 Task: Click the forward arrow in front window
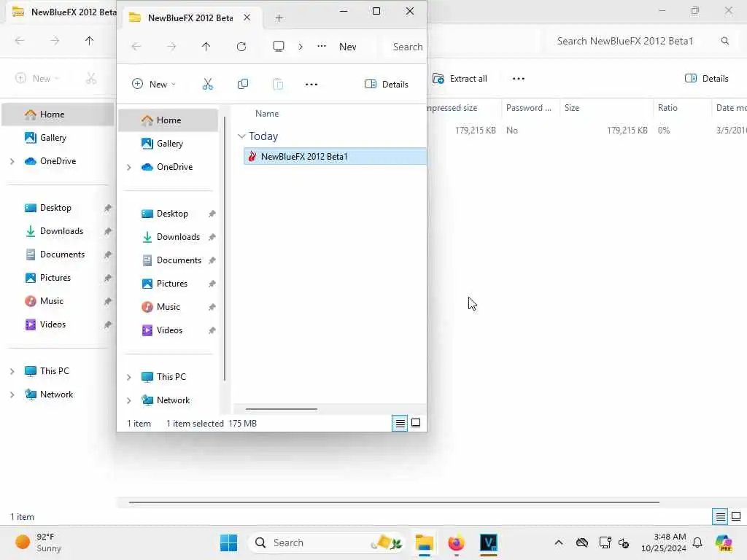click(171, 47)
